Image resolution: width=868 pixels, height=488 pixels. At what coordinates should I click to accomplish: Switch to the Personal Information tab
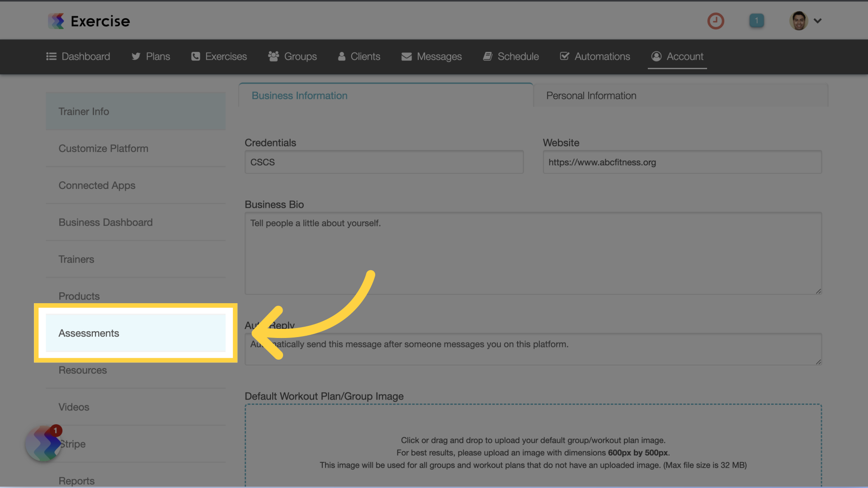(x=591, y=95)
